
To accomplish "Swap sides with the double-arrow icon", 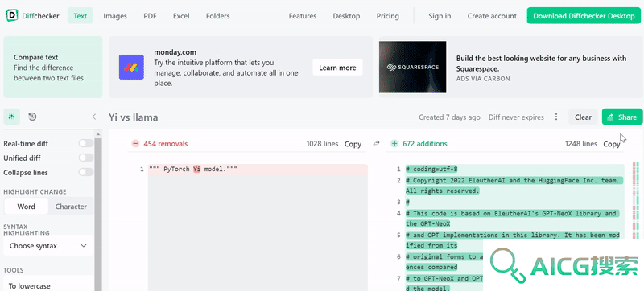I will tap(376, 143).
